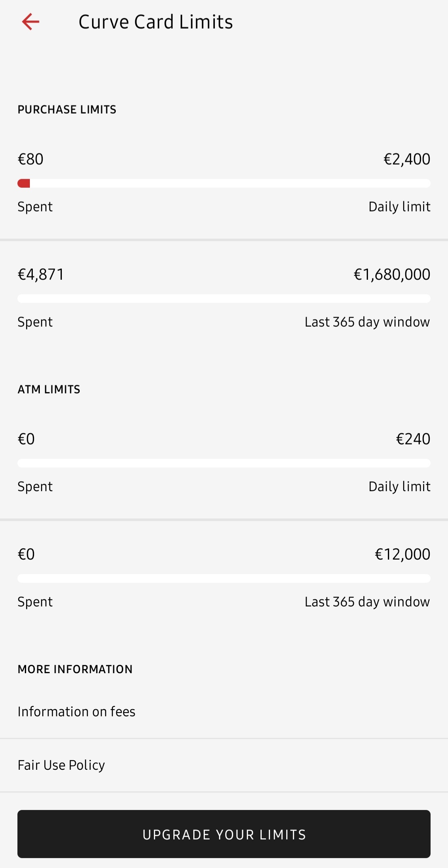Image resolution: width=448 pixels, height=868 pixels.
Task: Select the €240 ATM daily limit
Action: 413,439
